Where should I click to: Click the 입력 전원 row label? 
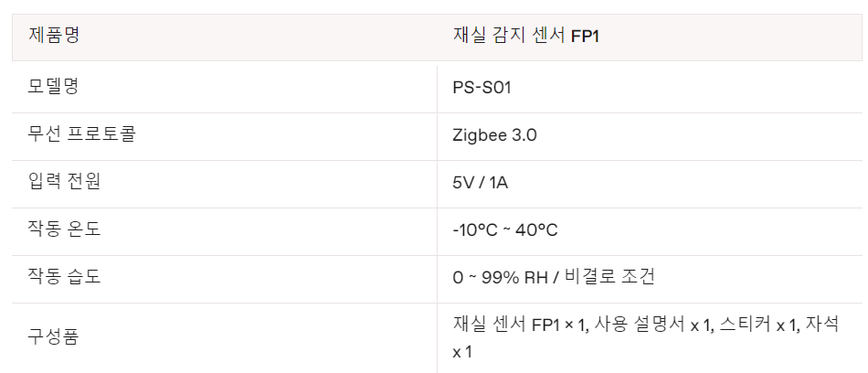(x=65, y=182)
